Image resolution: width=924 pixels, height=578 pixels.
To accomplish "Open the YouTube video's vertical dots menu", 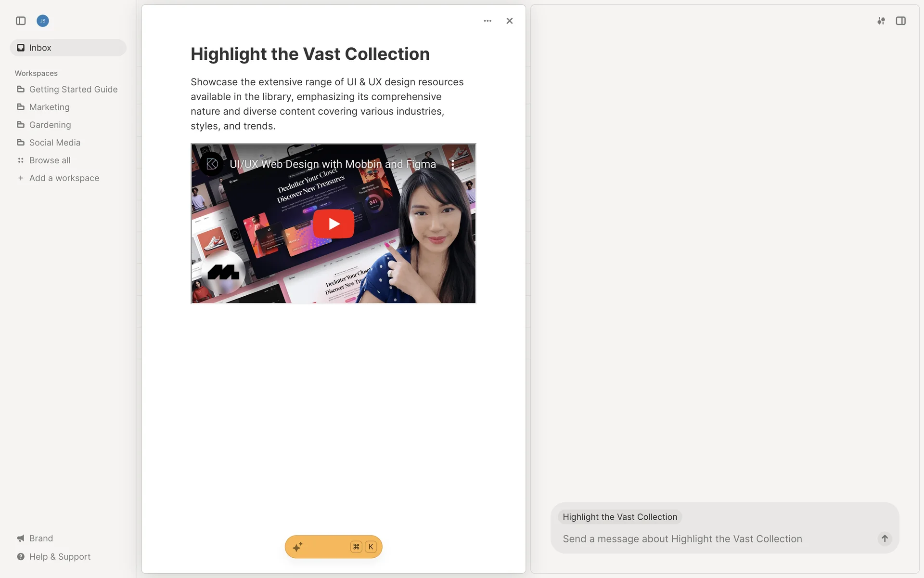I will (x=453, y=164).
